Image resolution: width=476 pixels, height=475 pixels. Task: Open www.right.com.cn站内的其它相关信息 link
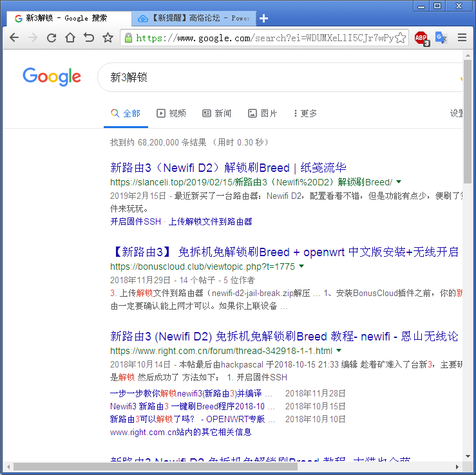(181, 432)
